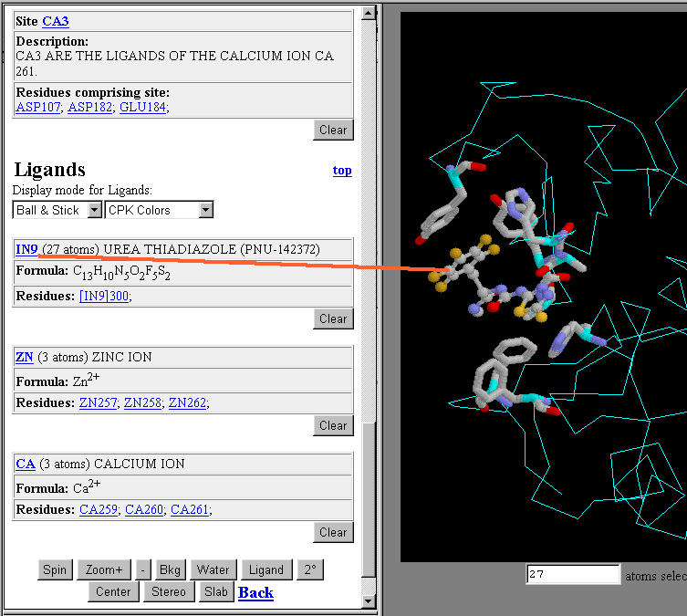Open the Ball & Stick display dropdown
Viewport: 687px width, 616px height.
point(58,210)
